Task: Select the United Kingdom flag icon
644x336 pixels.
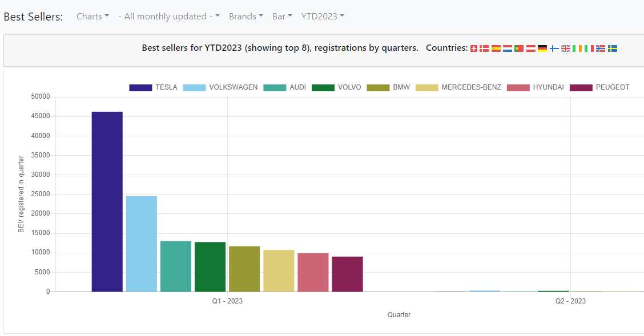Action: (566, 48)
